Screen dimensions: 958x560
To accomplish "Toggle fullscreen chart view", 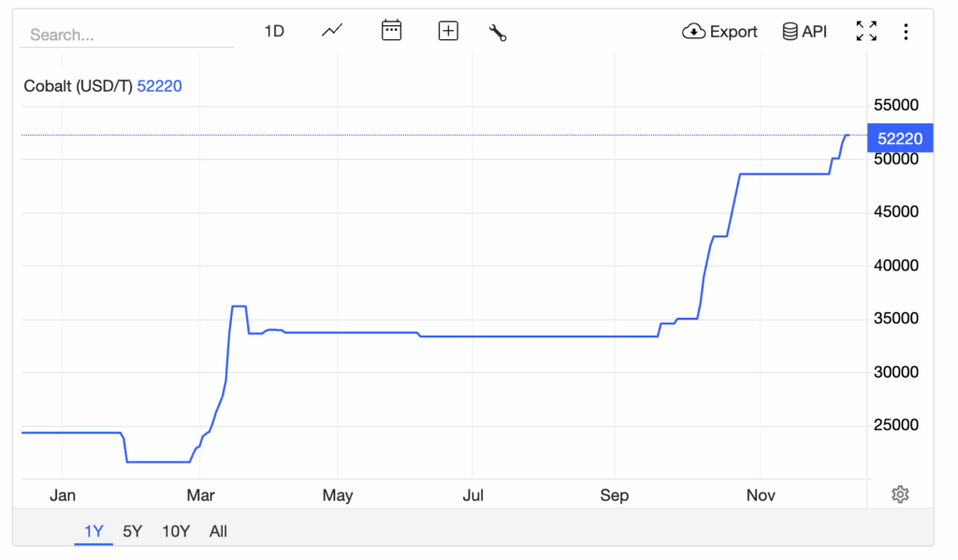I will point(866,32).
